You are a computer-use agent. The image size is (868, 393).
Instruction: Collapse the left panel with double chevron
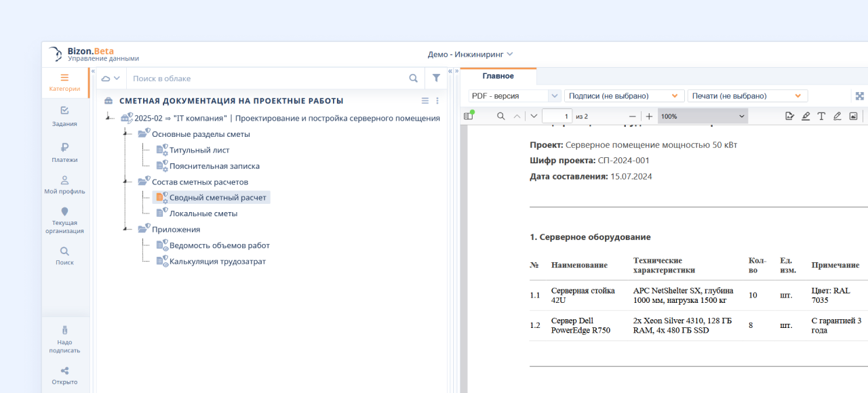[93, 71]
